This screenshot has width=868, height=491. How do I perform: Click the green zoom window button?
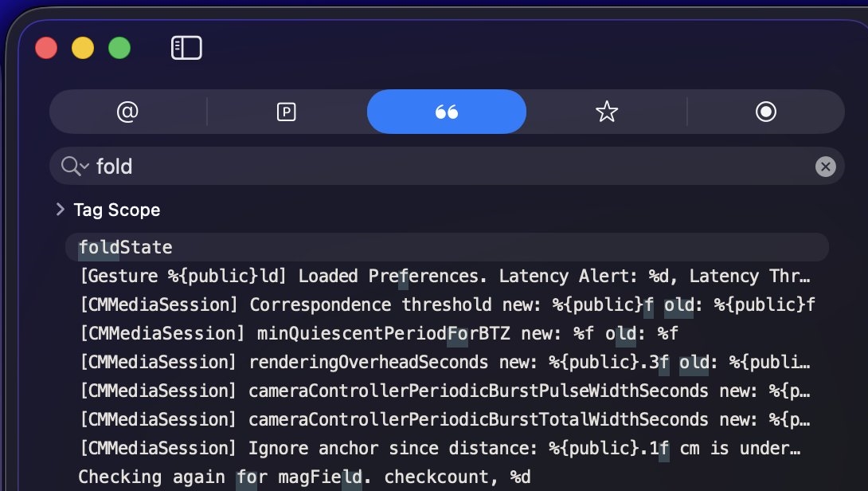pos(119,48)
